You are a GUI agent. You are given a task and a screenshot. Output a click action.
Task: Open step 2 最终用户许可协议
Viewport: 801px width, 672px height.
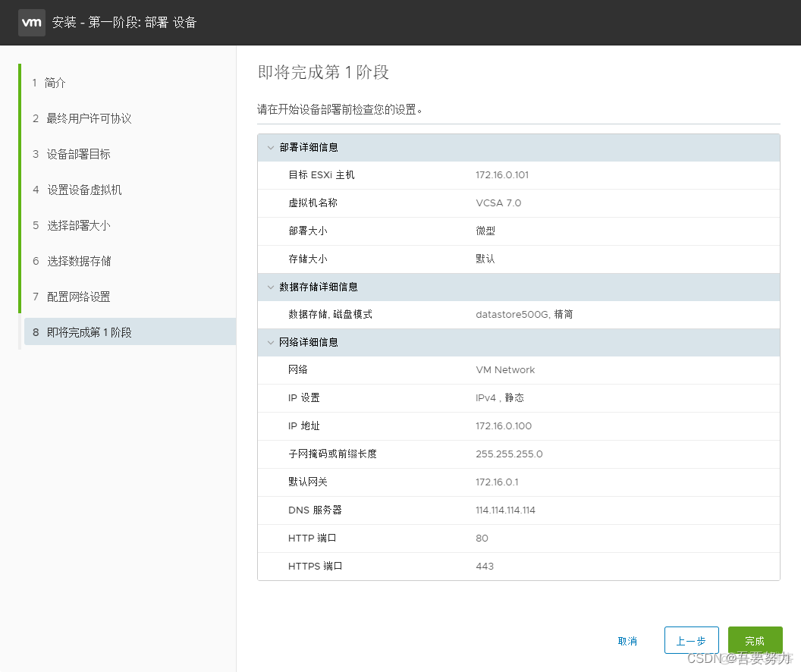(x=82, y=118)
